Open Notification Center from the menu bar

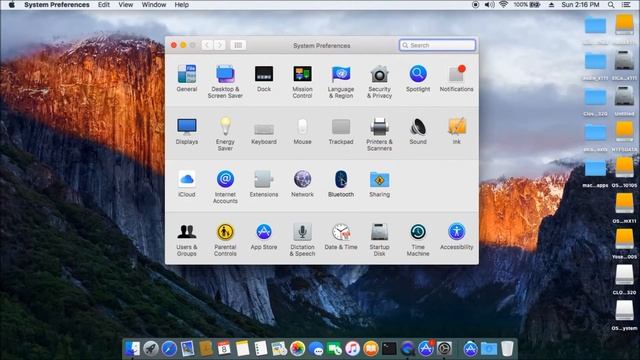point(626,5)
